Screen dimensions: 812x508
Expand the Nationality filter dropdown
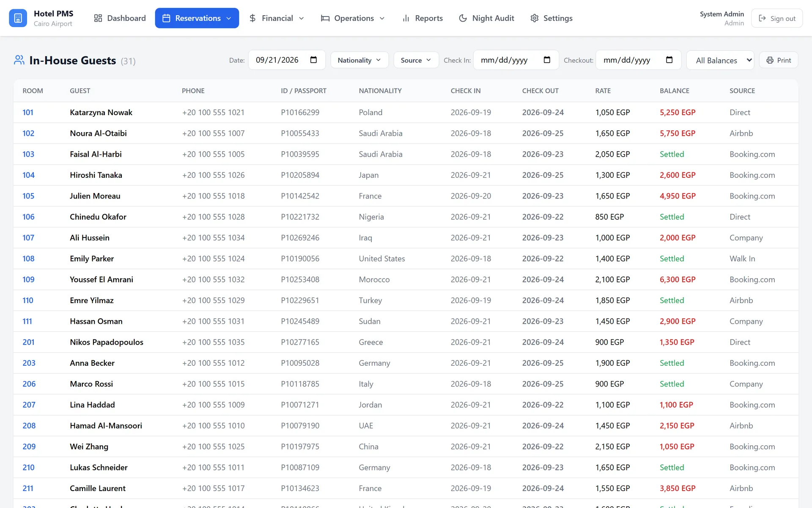[x=359, y=60]
